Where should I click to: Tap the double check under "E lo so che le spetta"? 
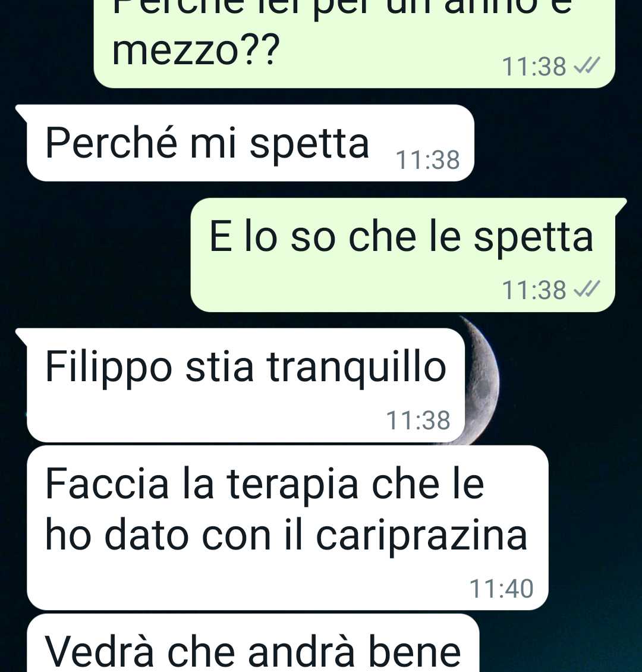[x=587, y=289]
